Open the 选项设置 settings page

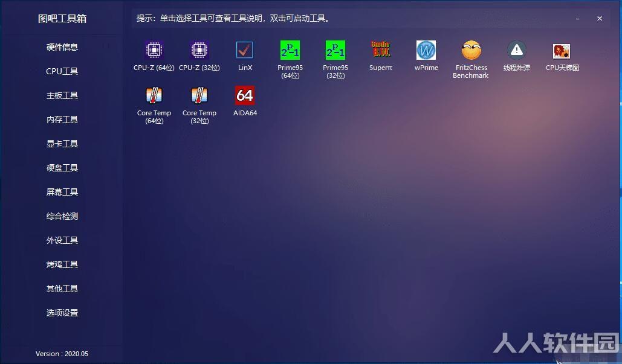pyautogui.click(x=62, y=313)
